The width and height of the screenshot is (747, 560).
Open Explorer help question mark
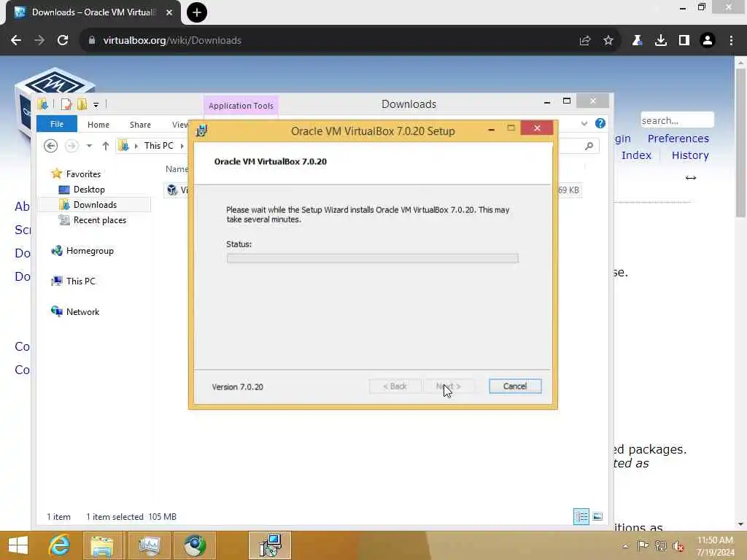click(600, 124)
